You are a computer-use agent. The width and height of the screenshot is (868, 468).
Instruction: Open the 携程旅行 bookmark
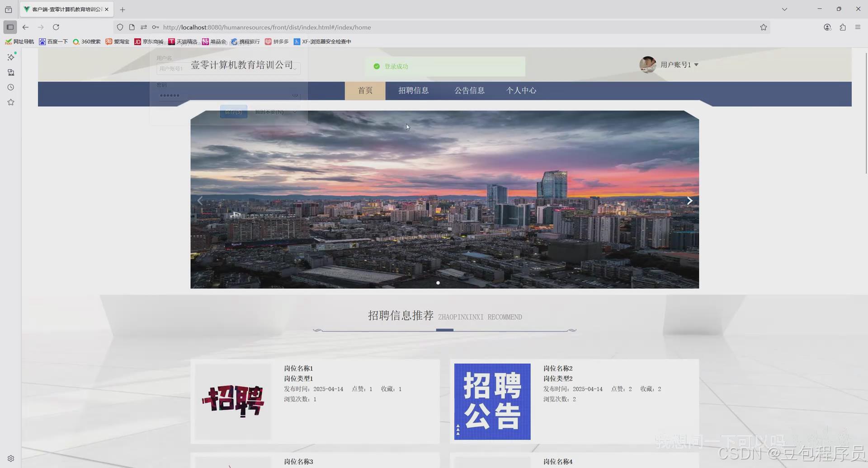click(x=245, y=42)
